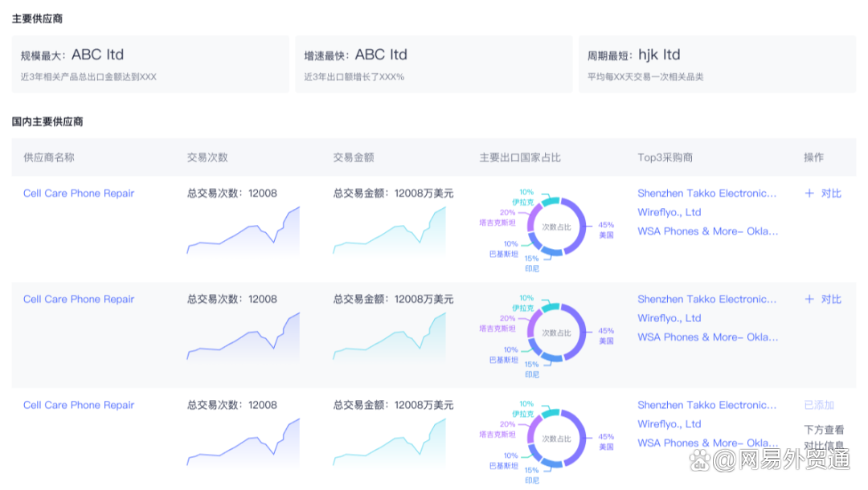This screenshot has height=490, width=868.
Task: Click the 交易次数 column header
Action: tap(207, 157)
